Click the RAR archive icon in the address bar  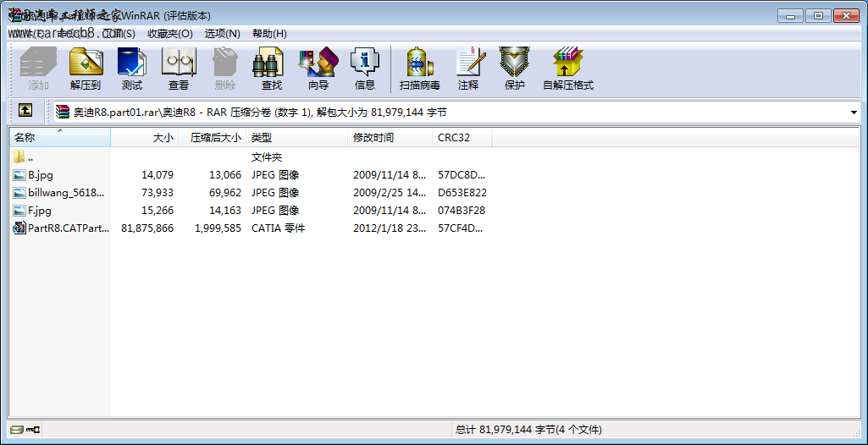click(x=64, y=113)
